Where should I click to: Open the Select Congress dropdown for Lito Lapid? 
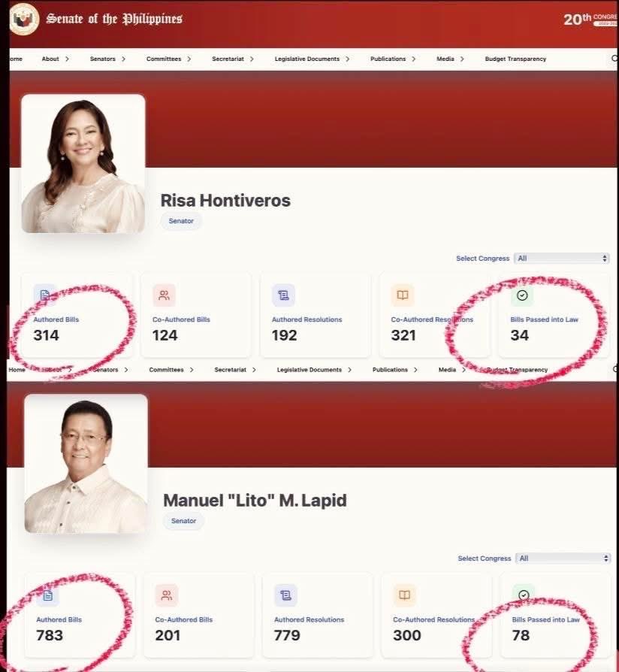click(x=563, y=558)
